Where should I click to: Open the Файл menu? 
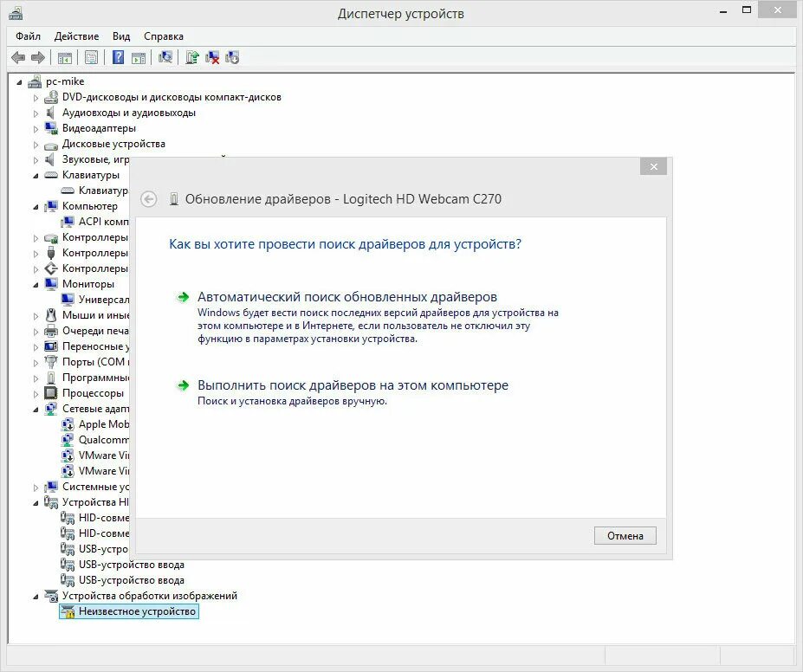(29, 36)
